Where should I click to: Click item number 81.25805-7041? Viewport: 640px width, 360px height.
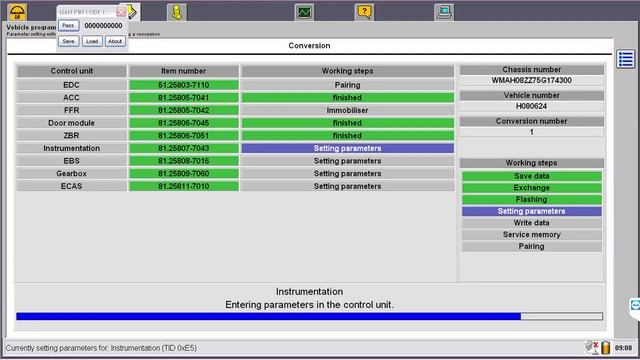[184, 98]
